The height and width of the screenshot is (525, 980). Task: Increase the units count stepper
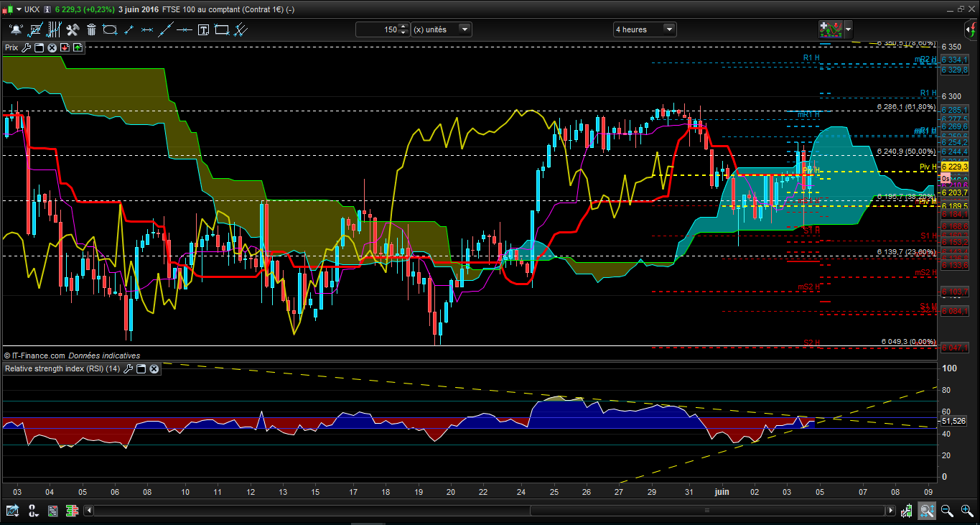pos(403,27)
